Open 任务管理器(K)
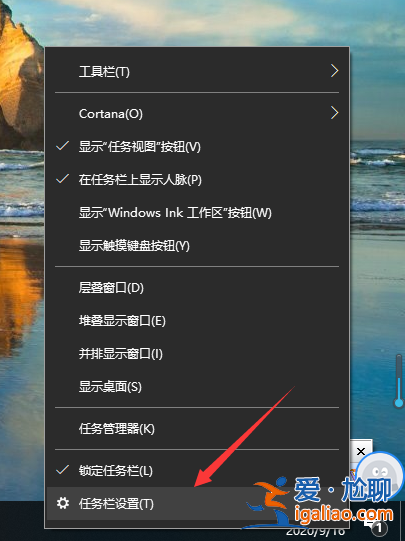Viewport: 405px width, 541px height. 197,429
